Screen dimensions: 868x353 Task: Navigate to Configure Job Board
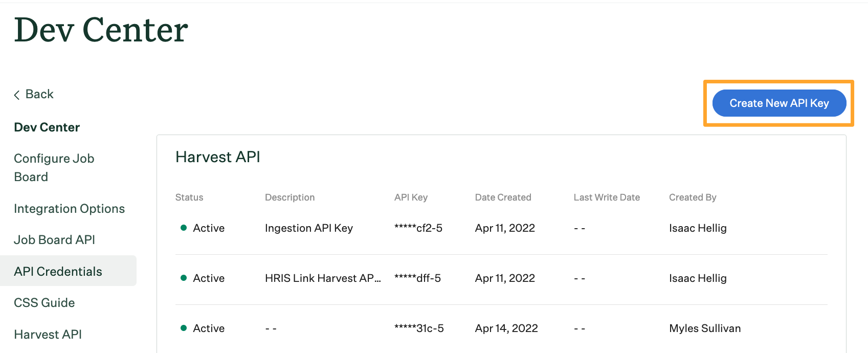(54, 167)
